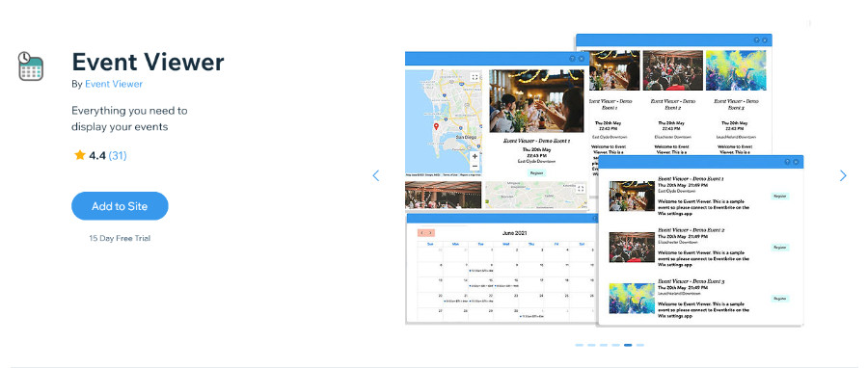868x368 pixels.
Task: Select the first carousel indicator dot
Action: pyautogui.click(x=580, y=345)
